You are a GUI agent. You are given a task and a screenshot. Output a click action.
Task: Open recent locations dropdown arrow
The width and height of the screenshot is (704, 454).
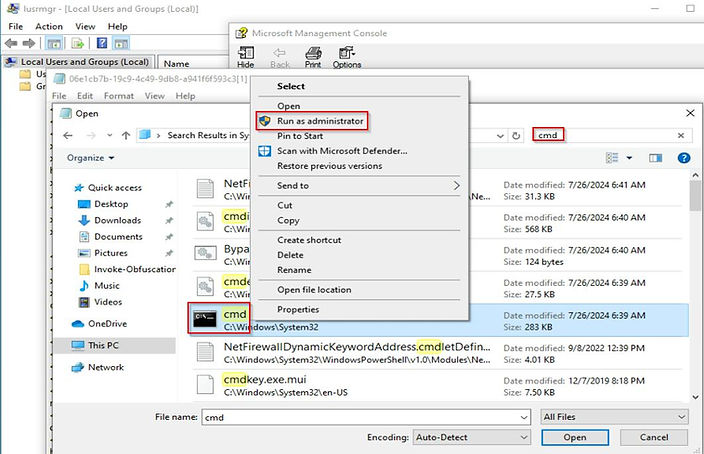coord(109,135)
